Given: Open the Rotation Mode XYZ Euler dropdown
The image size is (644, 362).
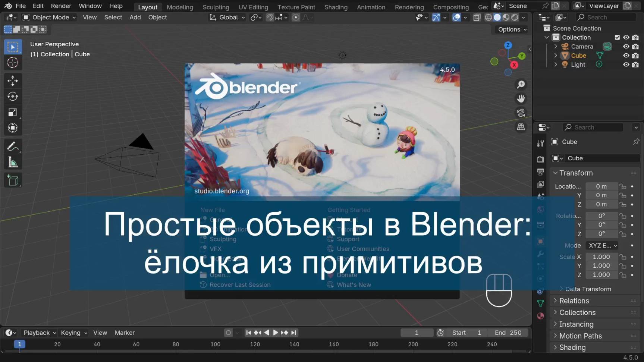Looking at the screenshot, I should 601,245.
